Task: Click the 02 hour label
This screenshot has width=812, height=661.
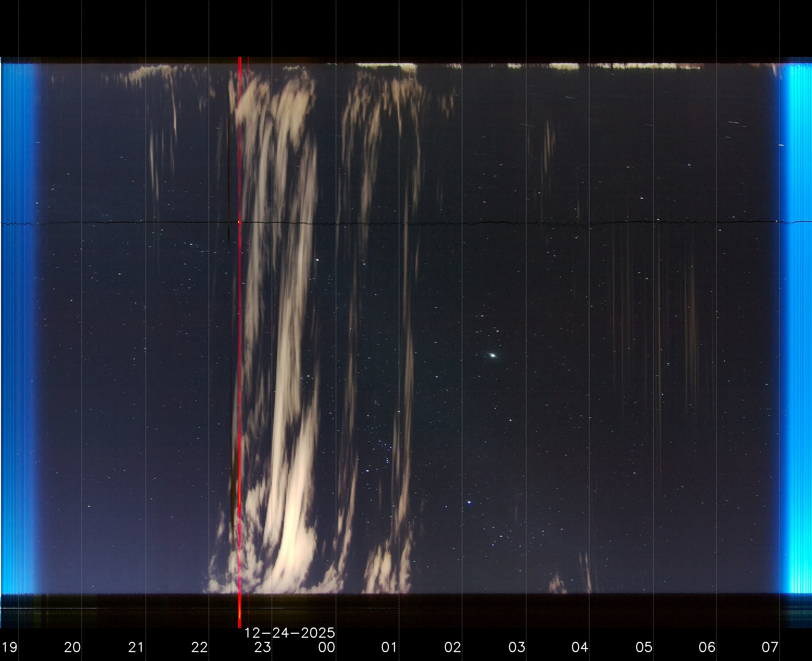Action: point(453,647)
